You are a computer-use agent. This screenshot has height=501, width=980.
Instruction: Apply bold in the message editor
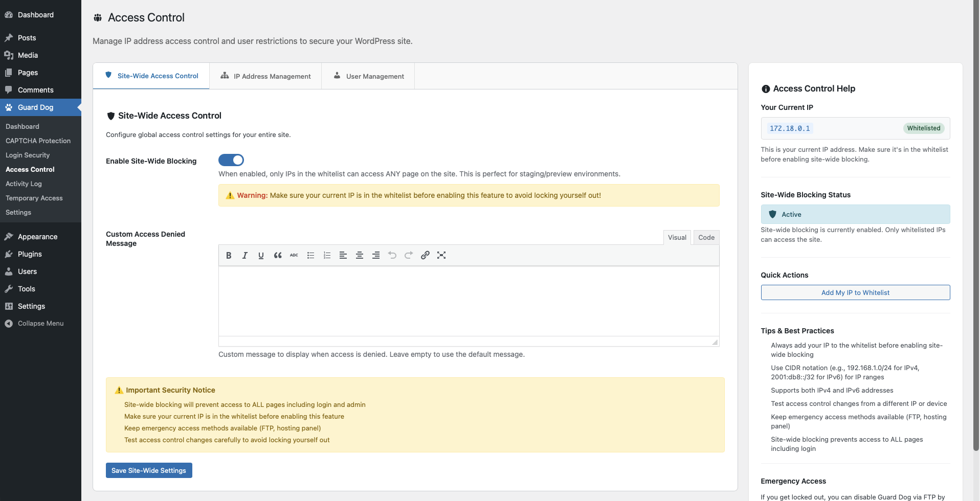click(229, 255)
